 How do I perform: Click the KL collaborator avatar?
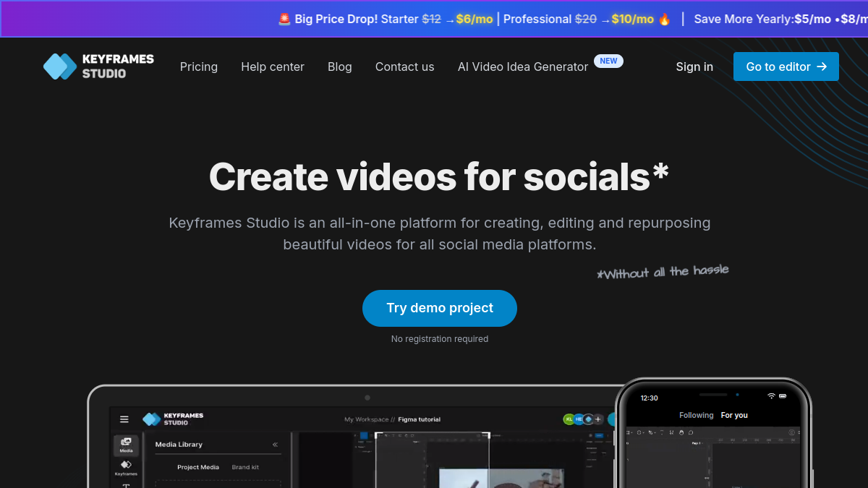click(x=569, y=419)
